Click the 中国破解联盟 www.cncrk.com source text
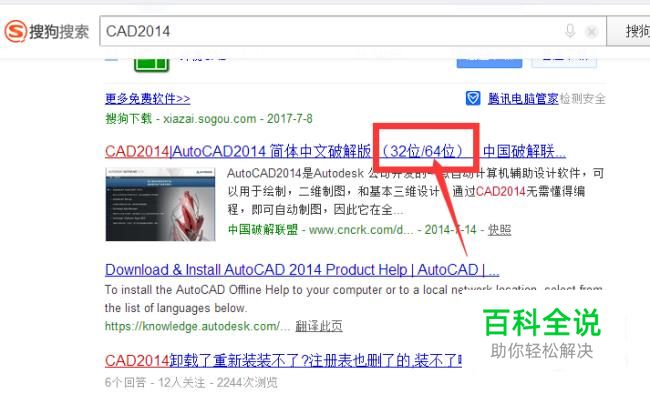 321,229
